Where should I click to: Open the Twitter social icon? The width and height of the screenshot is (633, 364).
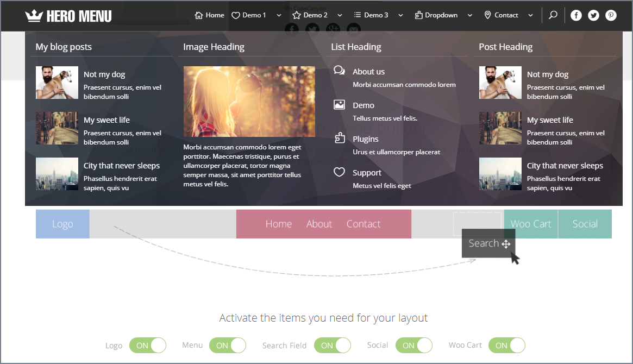point(593,15)
